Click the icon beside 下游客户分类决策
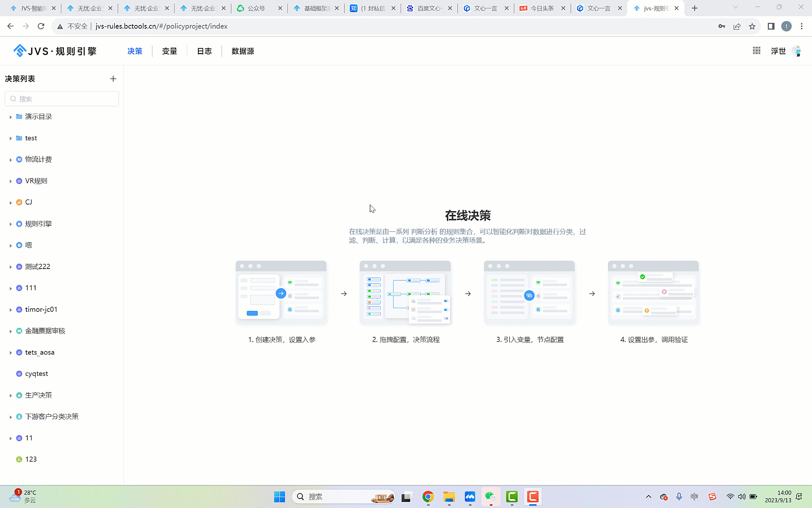The width and height of the screenshot is (812, 508). 19,417
